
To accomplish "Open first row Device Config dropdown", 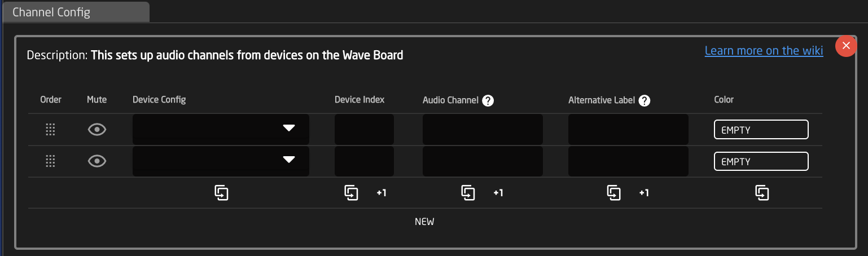I will 221,129.
